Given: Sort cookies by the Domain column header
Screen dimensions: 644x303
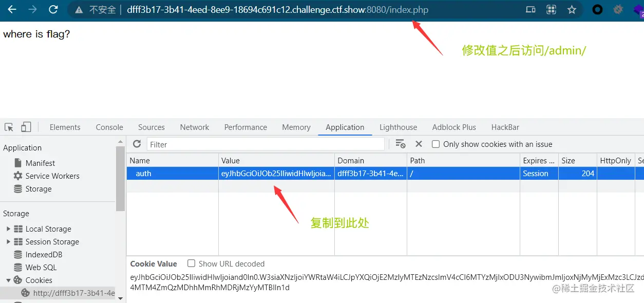Looking at the screenshot, I should (371, 160).
